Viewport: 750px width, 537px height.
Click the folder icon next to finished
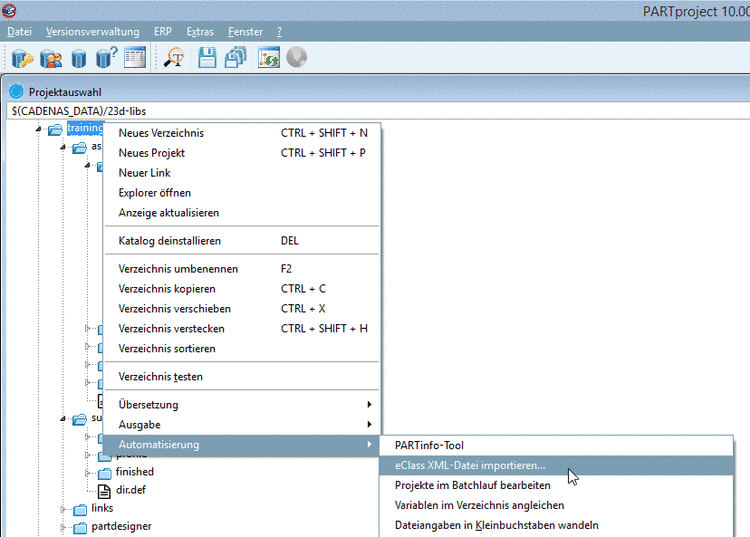click(104, 473)
